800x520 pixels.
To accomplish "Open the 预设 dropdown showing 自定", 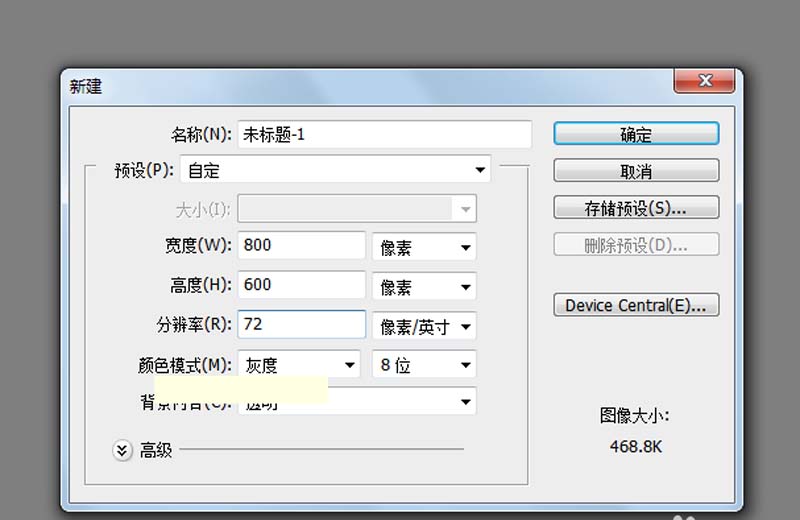I will coord(336,170).
